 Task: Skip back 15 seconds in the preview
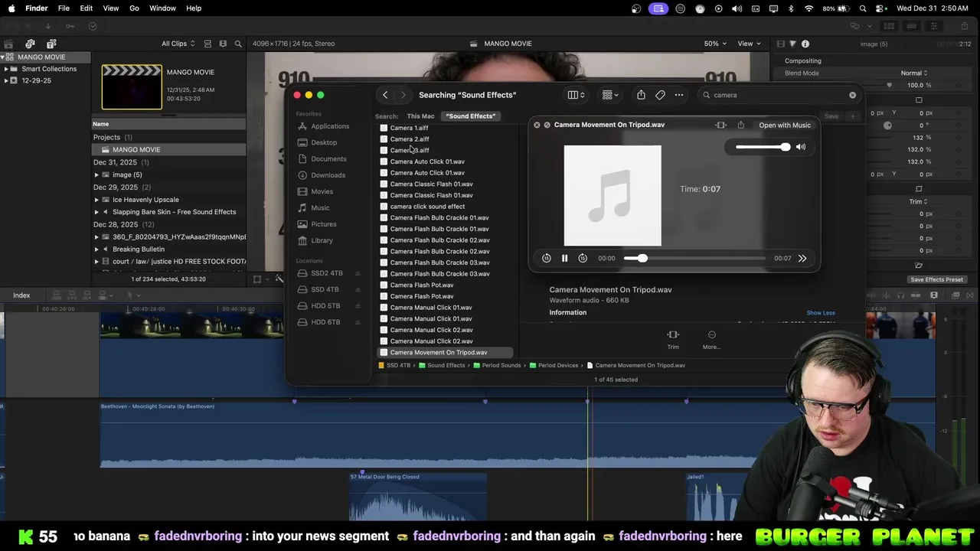click(547, 259)
